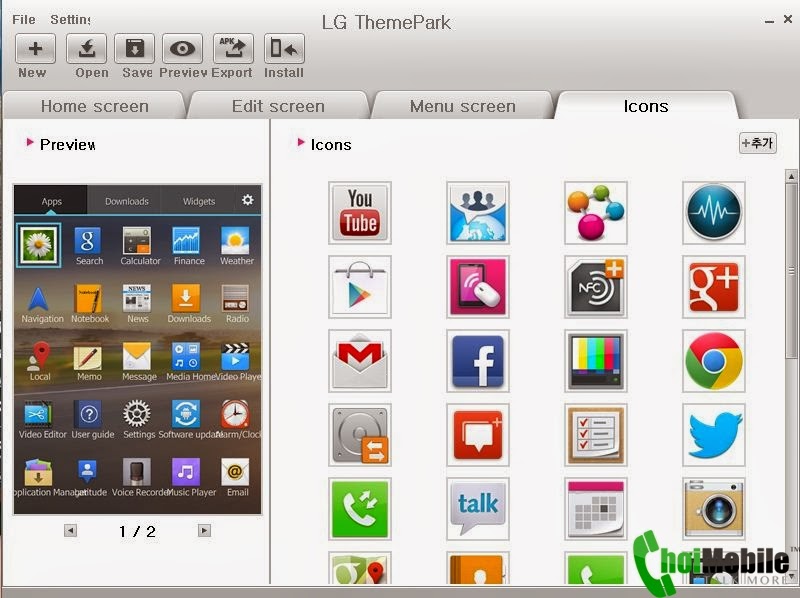The image size is (800, 598).
Task: Go to next preview page
Action: click(x=204, y=531)
